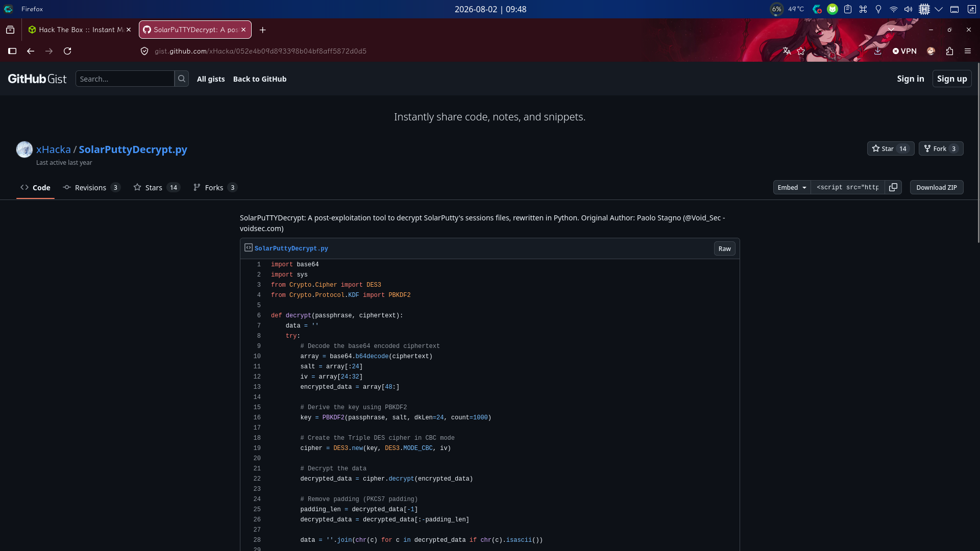Open the SolarPuttyDecrypt.py gist title link
Viewport: 980px width, 551px height.
click(133, 149)
